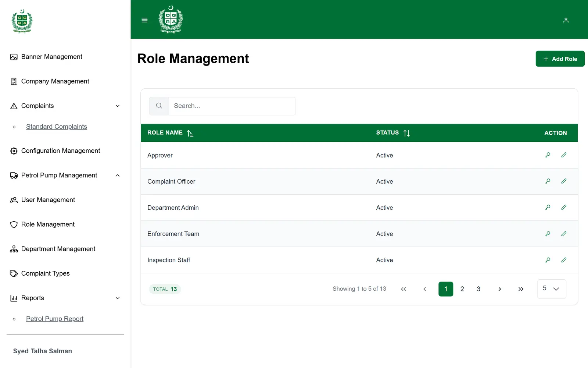Collapse the Reports menu chevron

coord(118,298)
